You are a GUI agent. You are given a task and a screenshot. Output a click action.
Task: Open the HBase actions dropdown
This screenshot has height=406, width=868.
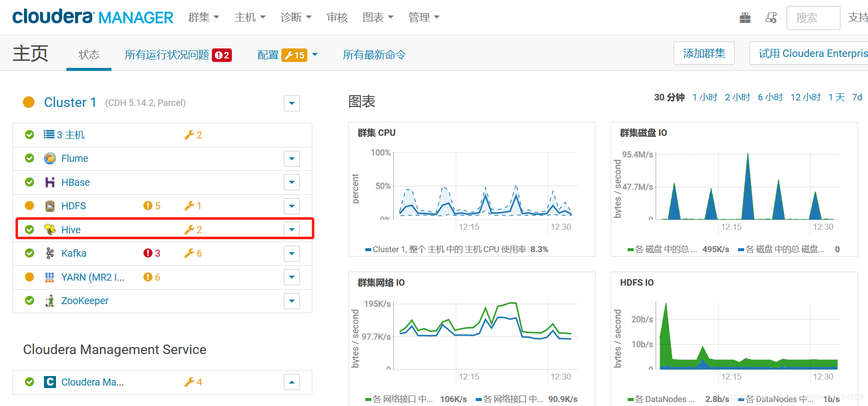coord(292,182)
